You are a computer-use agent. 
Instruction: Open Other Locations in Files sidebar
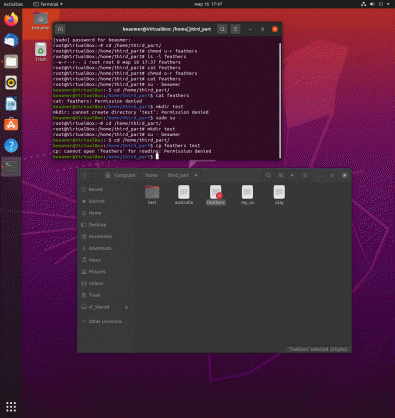click(x=106, y=322)
